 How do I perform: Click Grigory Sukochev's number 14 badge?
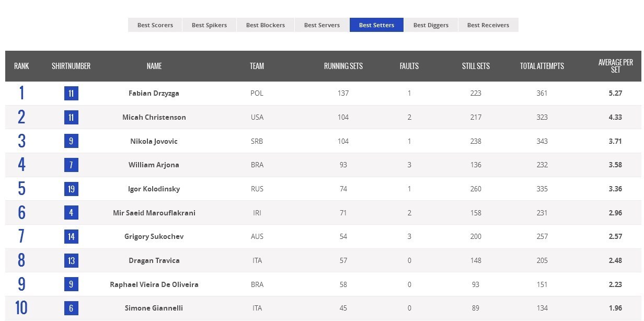71,237
